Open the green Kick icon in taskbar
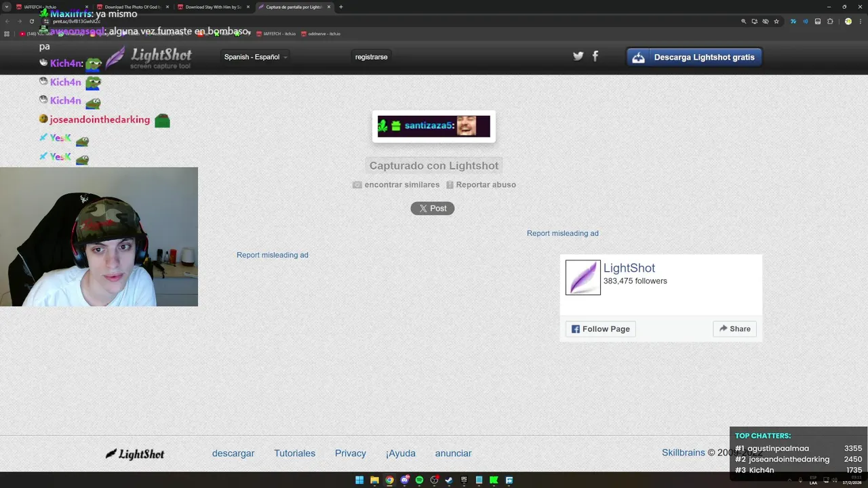Image resolution: width=868 pixels, height=488 pixels. (494, 480)
